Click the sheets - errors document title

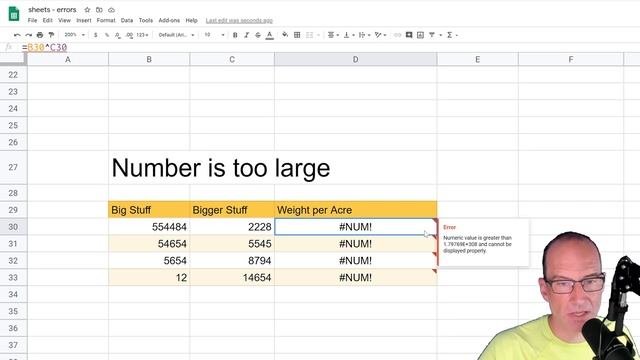(52, 9)
